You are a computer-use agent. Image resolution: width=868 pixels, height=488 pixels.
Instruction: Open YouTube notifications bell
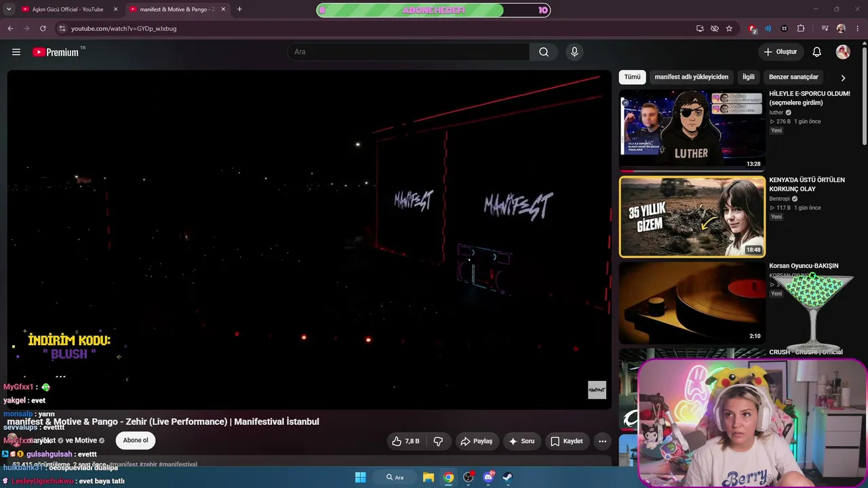click(817, 52)
